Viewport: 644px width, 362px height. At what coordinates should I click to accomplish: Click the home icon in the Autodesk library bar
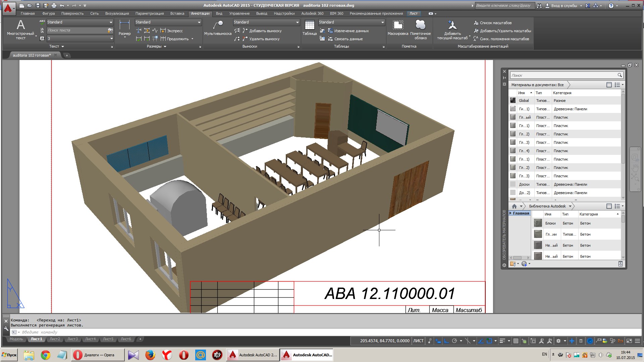tap(514, 206)
